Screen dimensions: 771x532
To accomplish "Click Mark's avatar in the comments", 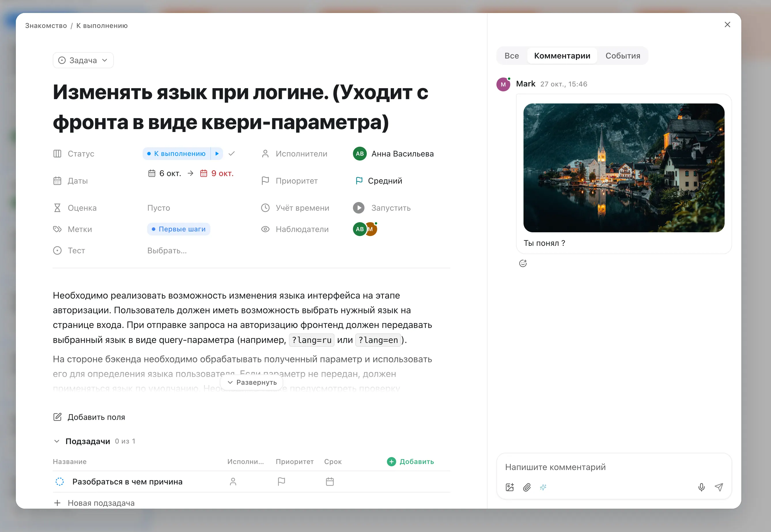I will [x=503, y=84].
